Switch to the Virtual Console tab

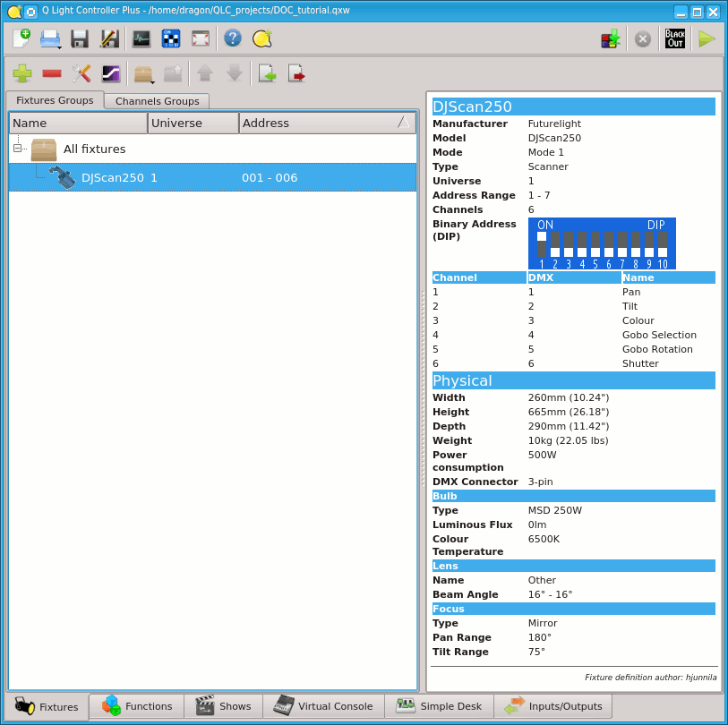pyautogui.click(x=323, y=706)
